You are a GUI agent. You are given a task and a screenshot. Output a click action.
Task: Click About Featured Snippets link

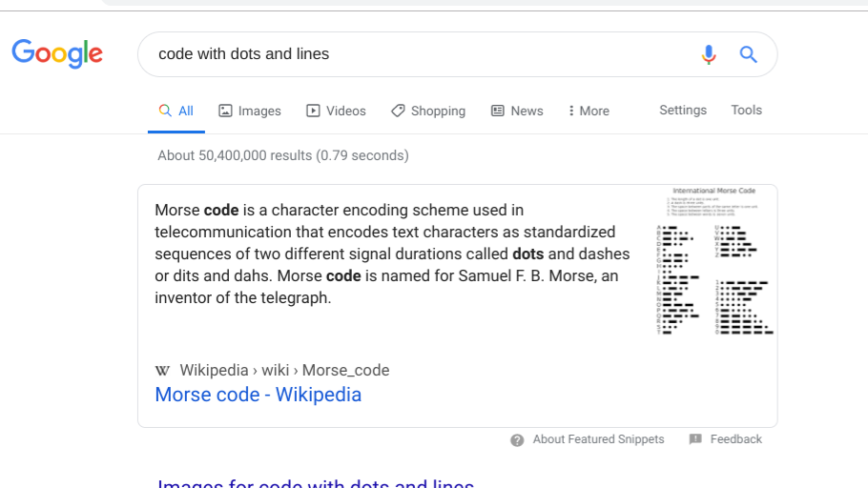pos(598,439)
